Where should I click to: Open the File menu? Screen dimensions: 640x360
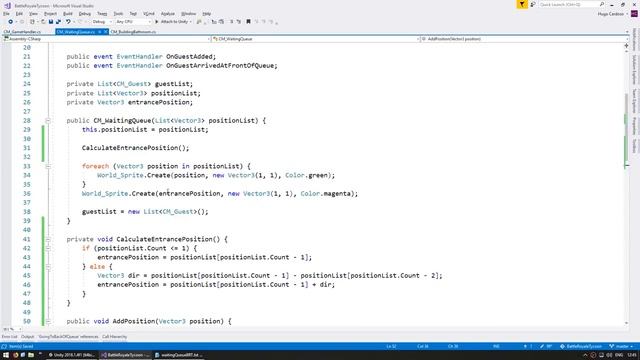pos(6,14)
